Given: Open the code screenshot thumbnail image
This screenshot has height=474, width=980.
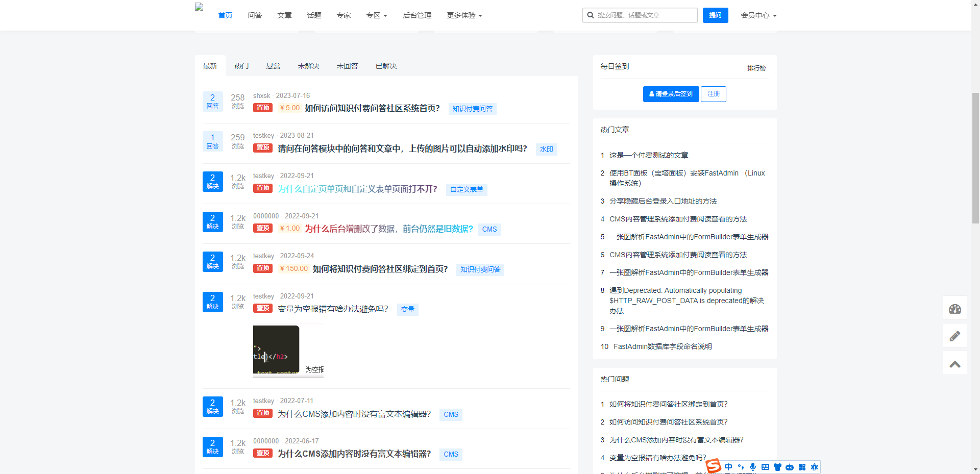Looking at the screenshot, I should pos(276,350).
